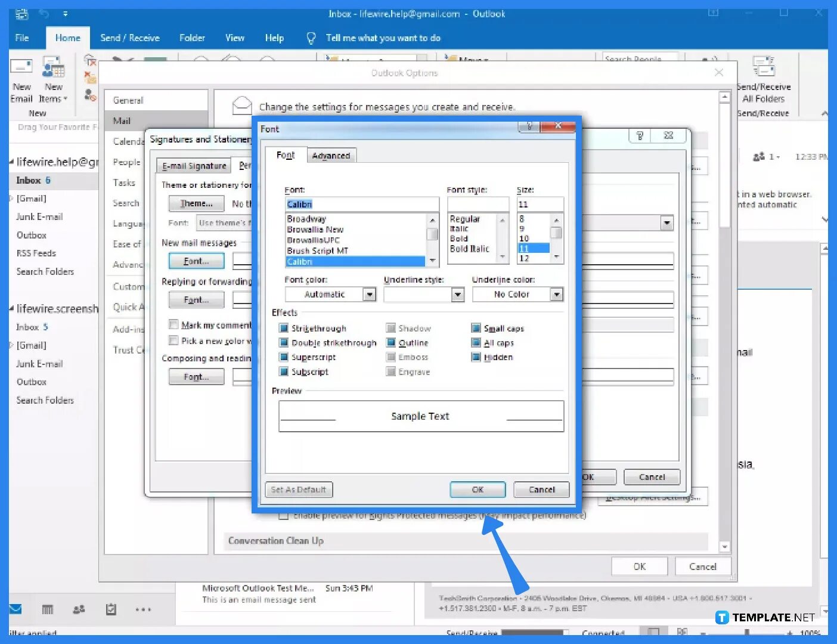The width and height of the screenshot is (837, 644).
Task: Collapse the ribbon with the chevron
Action: click(x=824, y=113)
